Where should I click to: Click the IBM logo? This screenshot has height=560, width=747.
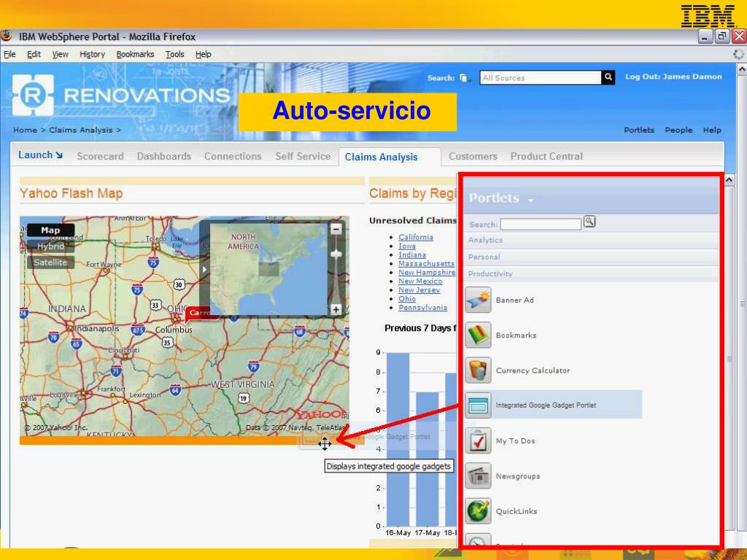708,16
